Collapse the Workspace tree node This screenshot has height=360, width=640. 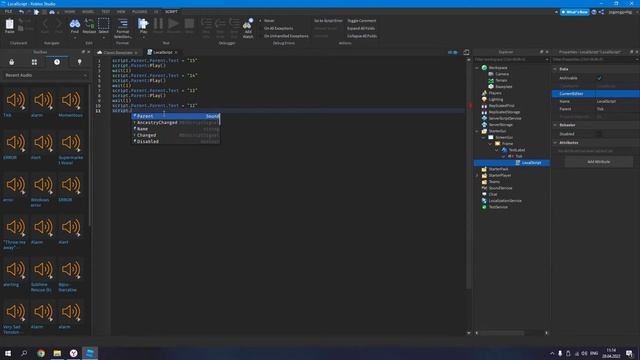pos(477,68)
